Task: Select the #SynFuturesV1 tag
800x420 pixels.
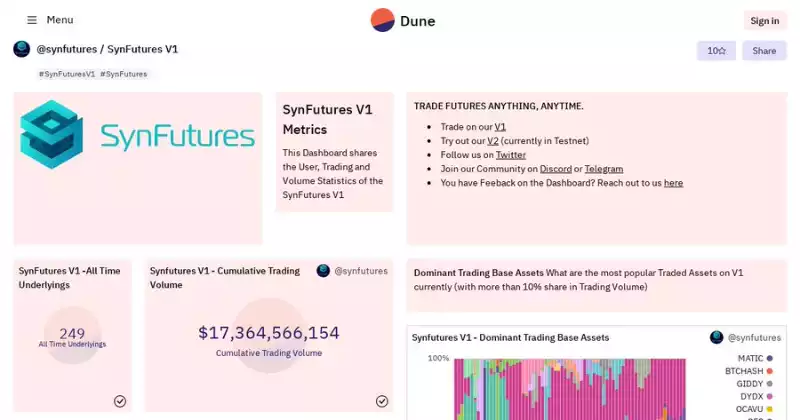Action: (x=67, y=74)
